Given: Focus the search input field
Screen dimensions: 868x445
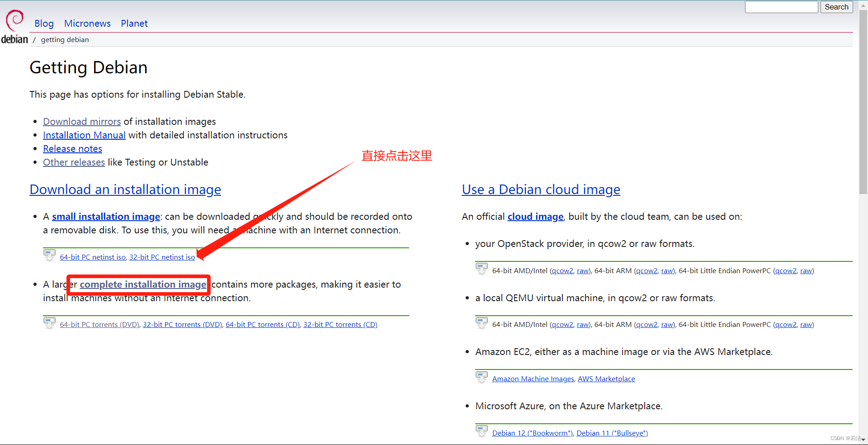Looking at the screenshot, I should coord(782,7).
